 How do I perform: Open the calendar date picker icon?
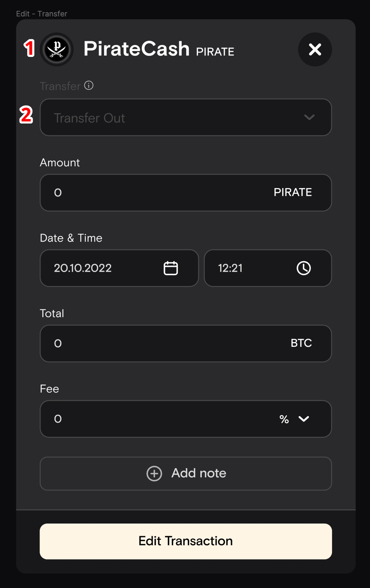point(171,268)
